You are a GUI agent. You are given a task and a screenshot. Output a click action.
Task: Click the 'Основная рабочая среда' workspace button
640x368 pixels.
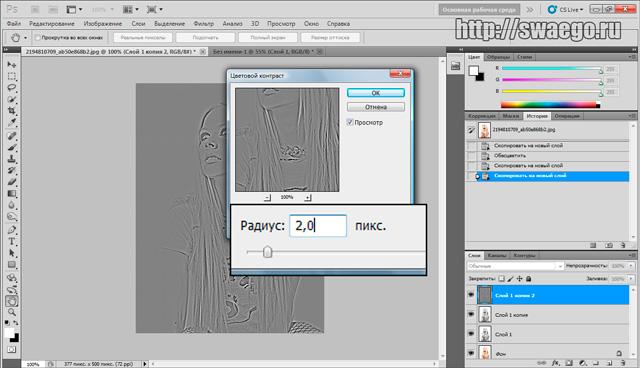pos(479,9)
